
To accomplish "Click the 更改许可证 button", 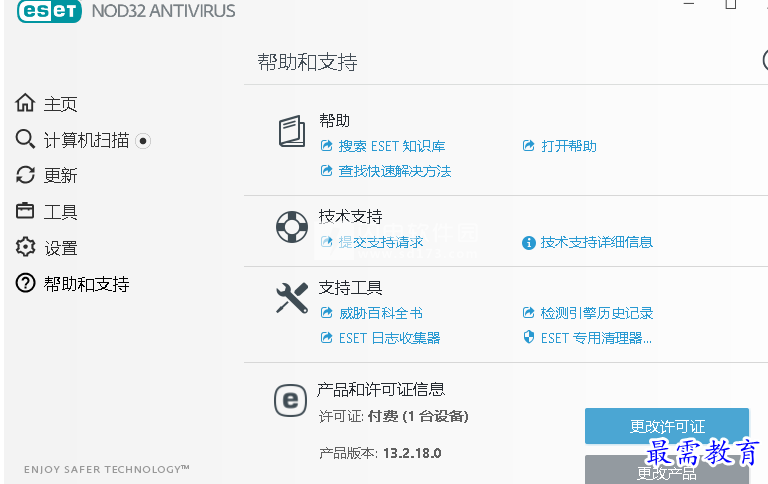I will (x=667, y=426).
